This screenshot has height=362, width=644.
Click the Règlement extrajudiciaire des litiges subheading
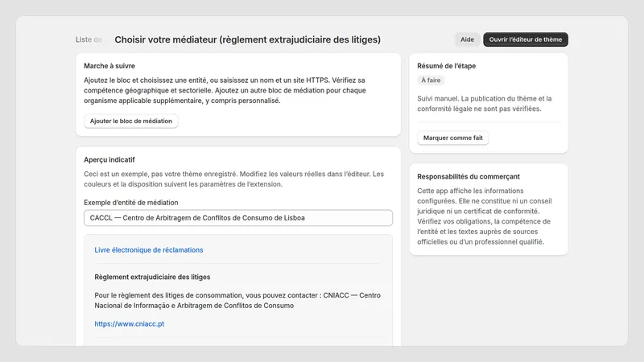click(x=152, y=277)
